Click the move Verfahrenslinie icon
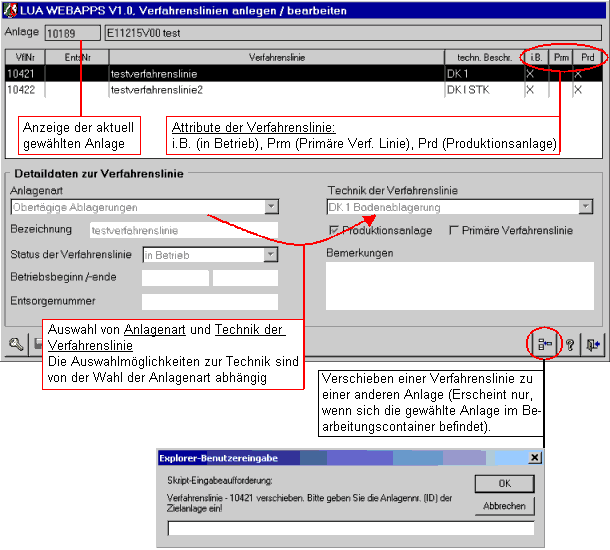The height and width of the screenshot is (550, 610). pos(545,345)
